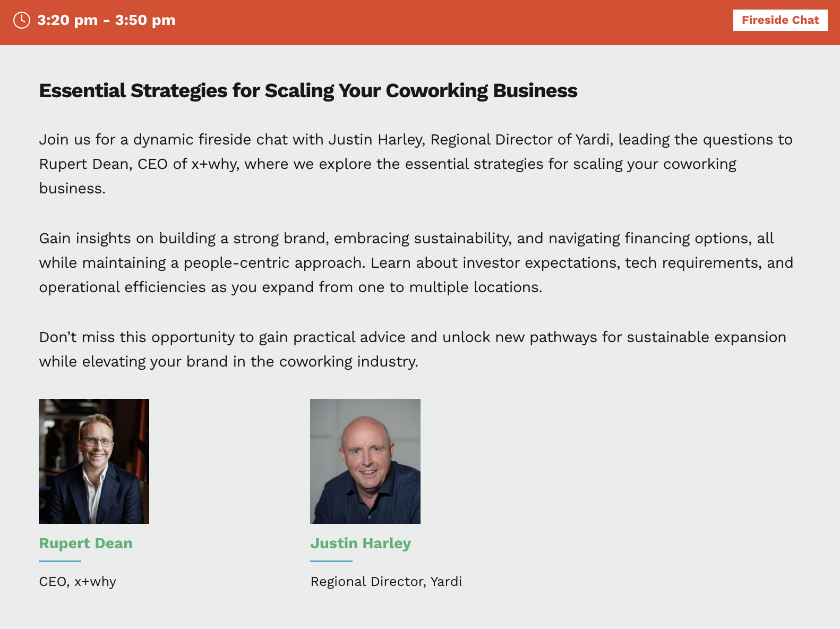
Task: Click the green Justin Harley name link
Action: 361,543
